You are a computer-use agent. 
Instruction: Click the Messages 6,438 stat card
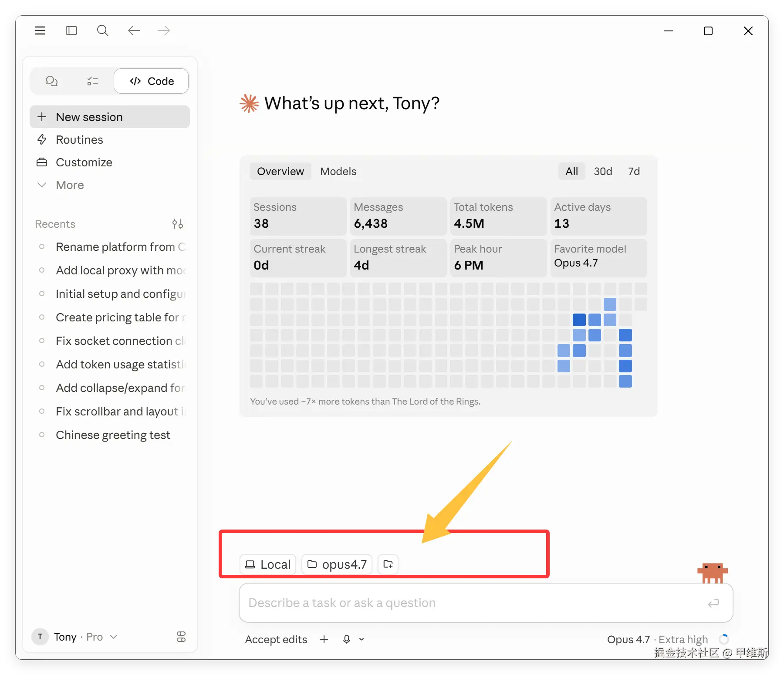point(398,216)
